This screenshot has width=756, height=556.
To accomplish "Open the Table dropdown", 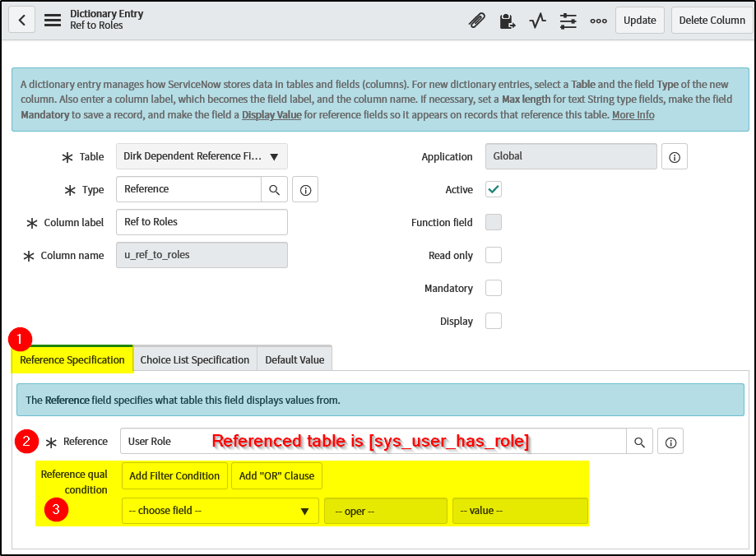I will (202, 156).
